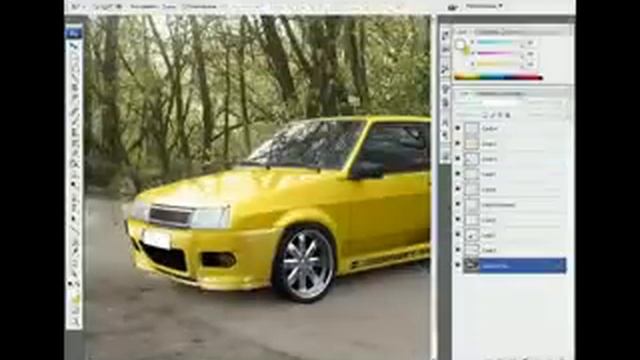
Task: Toggle visibility of the highlighted blue bottom layer
Action: click(x=458, y=265)
